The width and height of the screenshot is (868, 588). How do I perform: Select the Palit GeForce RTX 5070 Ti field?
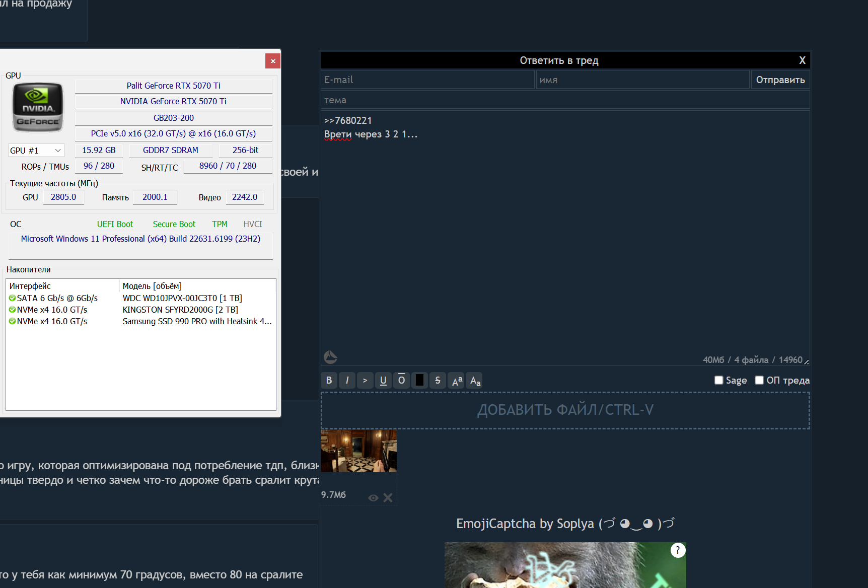tap(174, 86)
